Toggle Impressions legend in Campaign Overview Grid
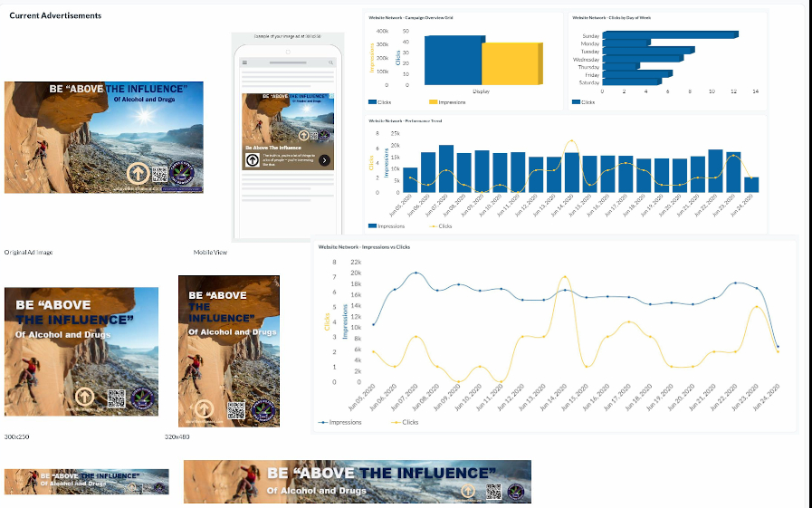 click(x=447, y=102)
